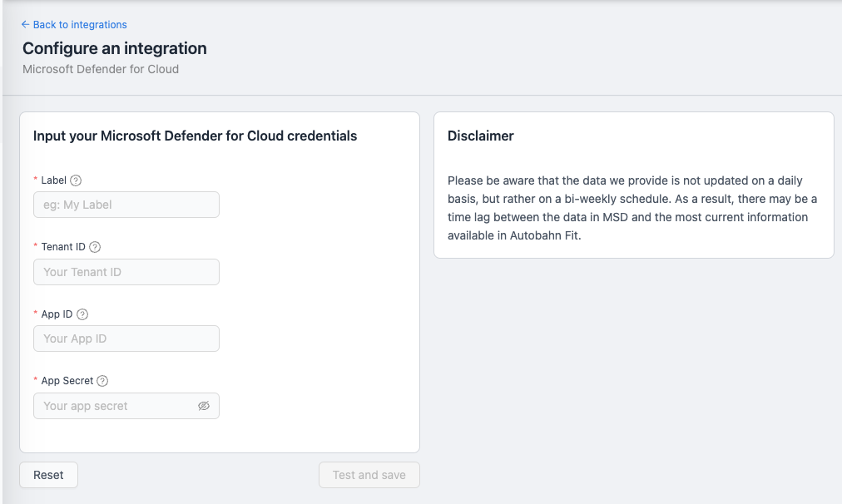Click the 'Input your Microsoft Defender for Cloud credentials' title
842x504 pixels.
[195, 136]
